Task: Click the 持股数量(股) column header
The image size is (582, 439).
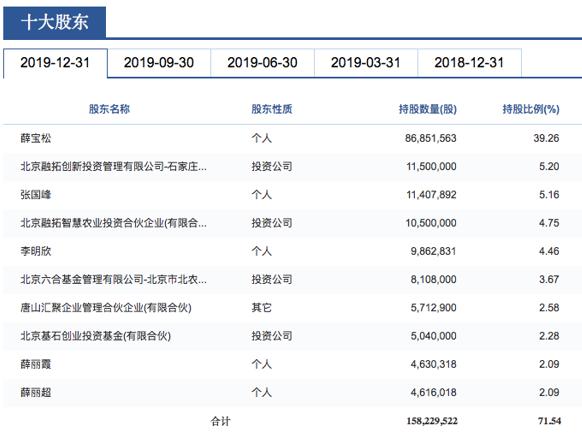Action: (x=428, y=109)
